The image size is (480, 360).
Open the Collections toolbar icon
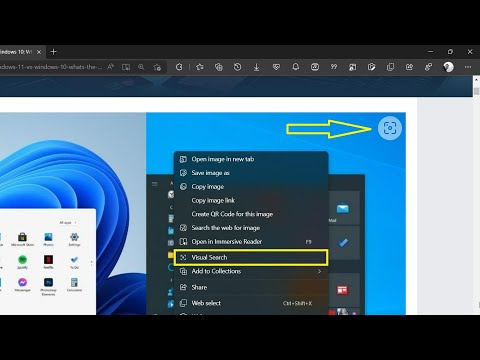pyautogui.click(x=219, y=67)
